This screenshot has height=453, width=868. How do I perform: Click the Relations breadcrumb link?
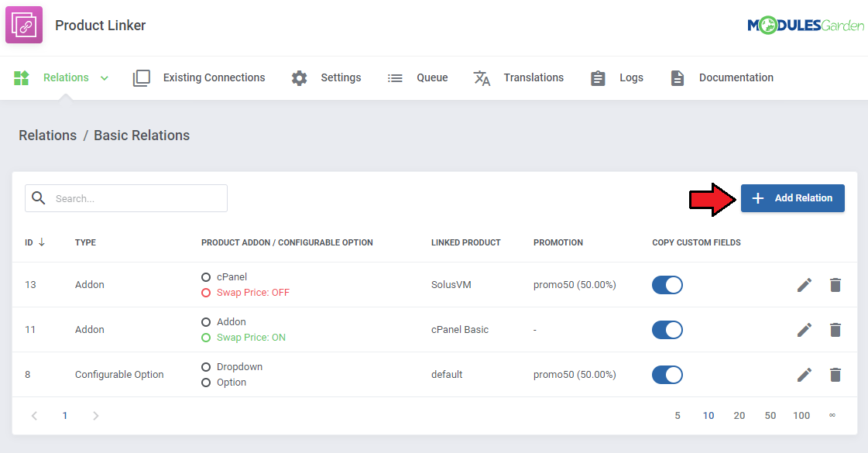coord(47,135)
